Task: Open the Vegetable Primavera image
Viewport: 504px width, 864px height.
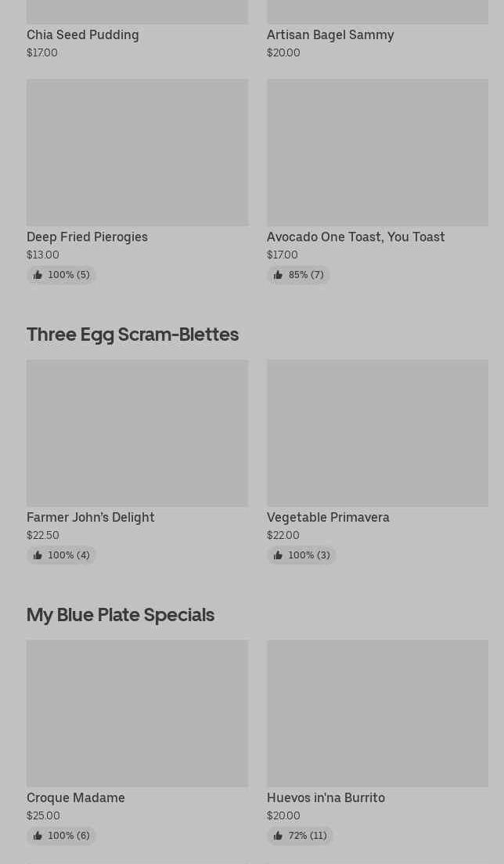Action: coord(377,432)
